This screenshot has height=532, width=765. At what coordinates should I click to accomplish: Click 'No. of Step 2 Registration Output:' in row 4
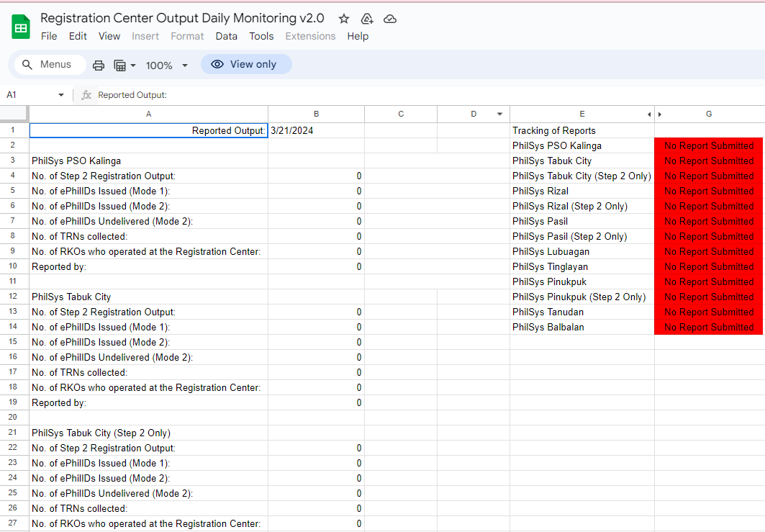pos(149,176)
